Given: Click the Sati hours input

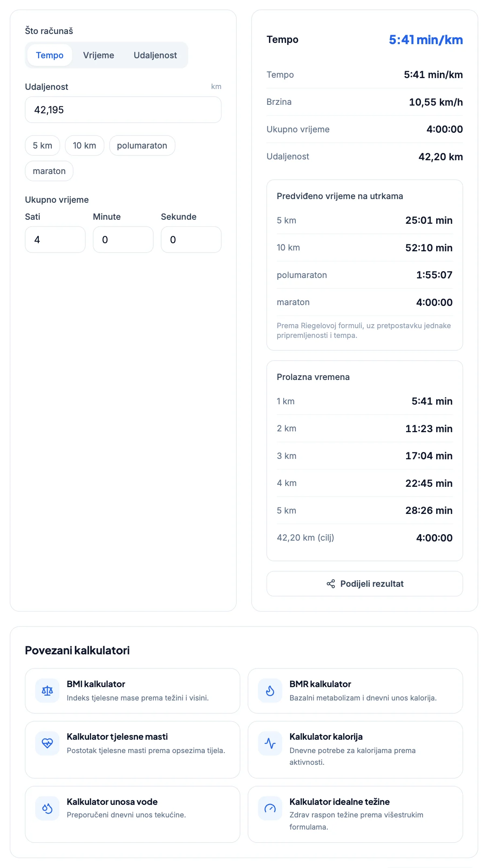Looking at the screenshot, I should [55, 240].
